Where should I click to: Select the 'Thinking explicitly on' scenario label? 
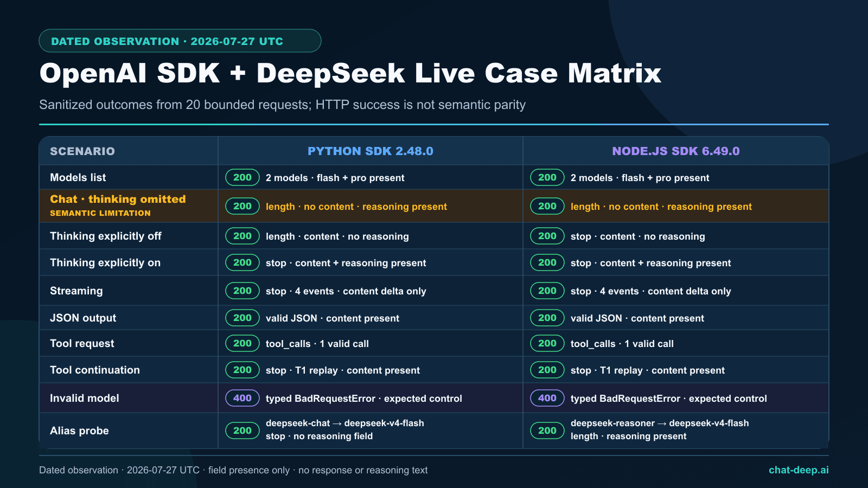coord(105,263)
